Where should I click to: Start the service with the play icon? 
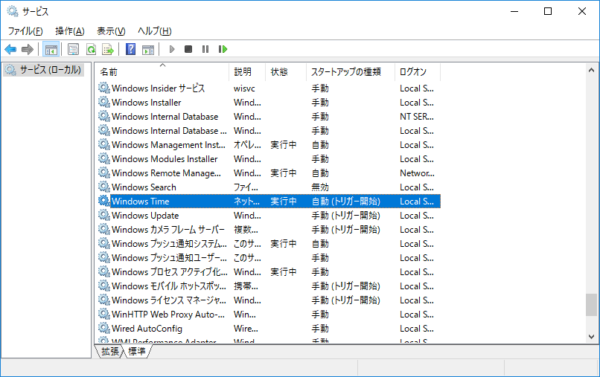172,49
